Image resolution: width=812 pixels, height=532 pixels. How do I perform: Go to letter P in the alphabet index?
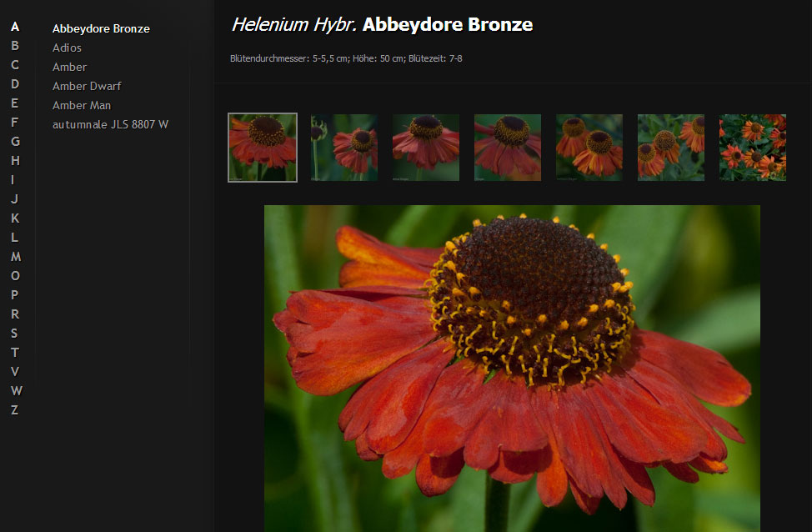click(14, 294)
